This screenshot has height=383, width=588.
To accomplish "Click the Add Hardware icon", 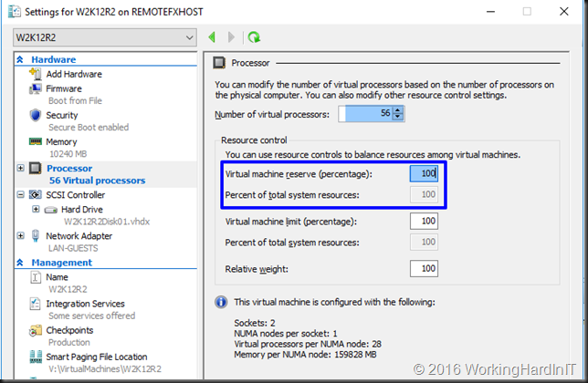I will [x=36, y=74].
